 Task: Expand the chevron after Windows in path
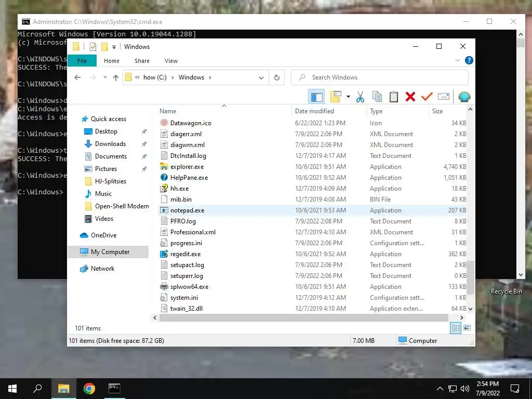click(210, 78)
